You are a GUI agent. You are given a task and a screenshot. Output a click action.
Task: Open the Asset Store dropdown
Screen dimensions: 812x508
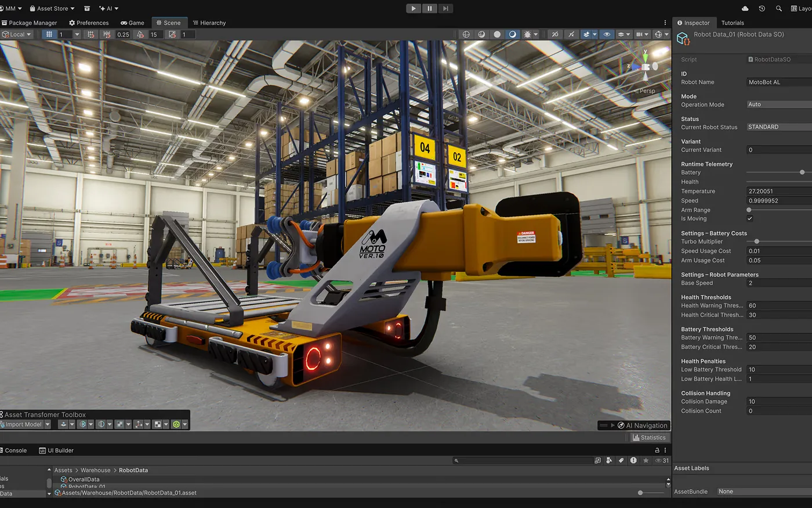coord(52,9)
